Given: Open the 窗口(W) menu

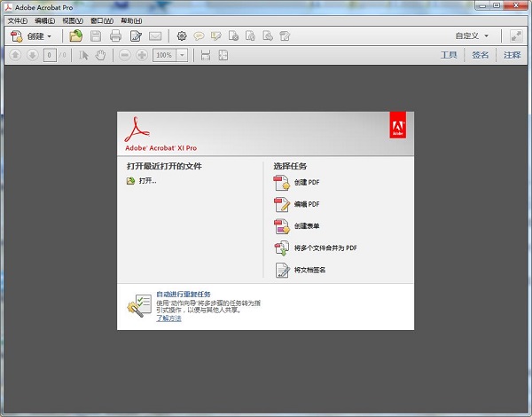Looking at the screenshot, I should click(x=102, y=21).
